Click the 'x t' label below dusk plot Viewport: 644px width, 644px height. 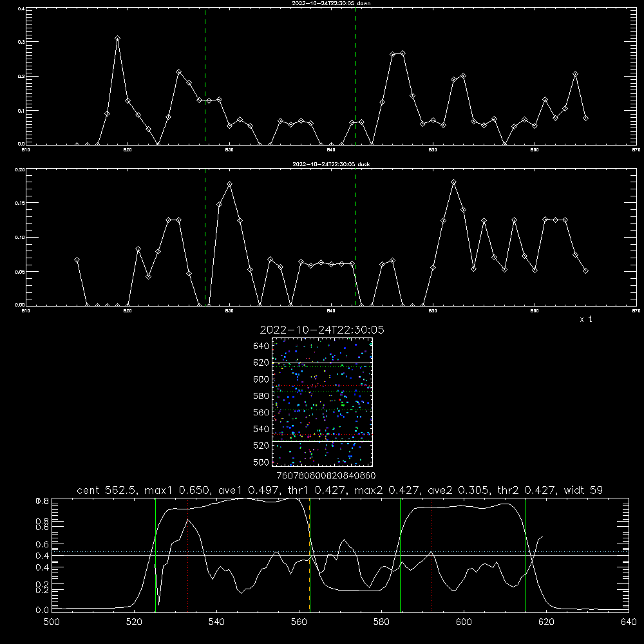click(585, 319)
